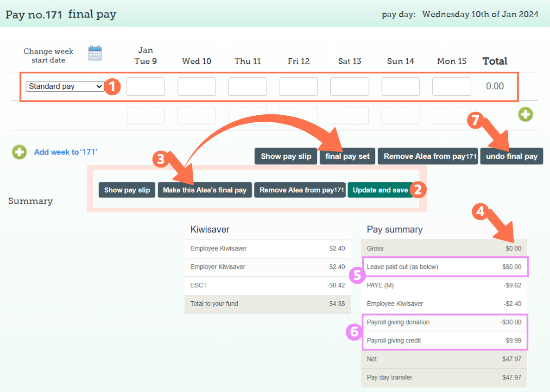Click the Sat 13 hours entry box
550x392 pixels.
[349, 86]
